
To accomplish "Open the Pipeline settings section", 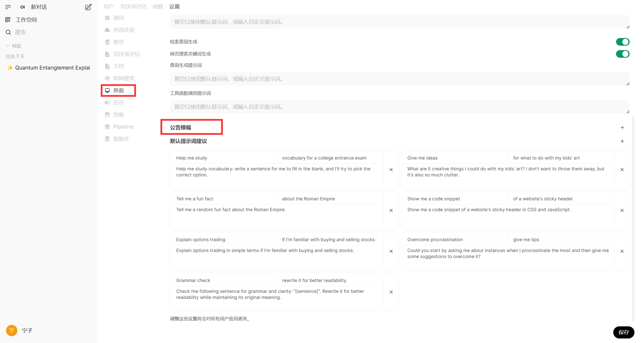I will point(123,127).
